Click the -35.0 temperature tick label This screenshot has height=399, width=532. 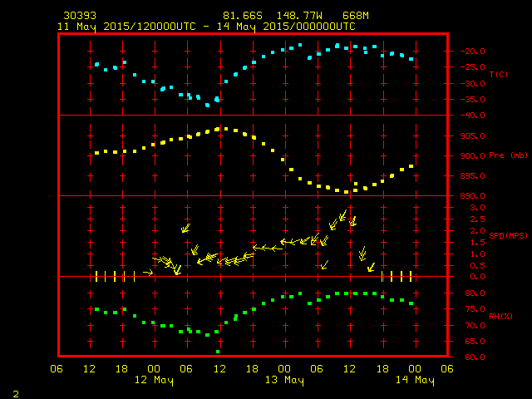(472, 100)
